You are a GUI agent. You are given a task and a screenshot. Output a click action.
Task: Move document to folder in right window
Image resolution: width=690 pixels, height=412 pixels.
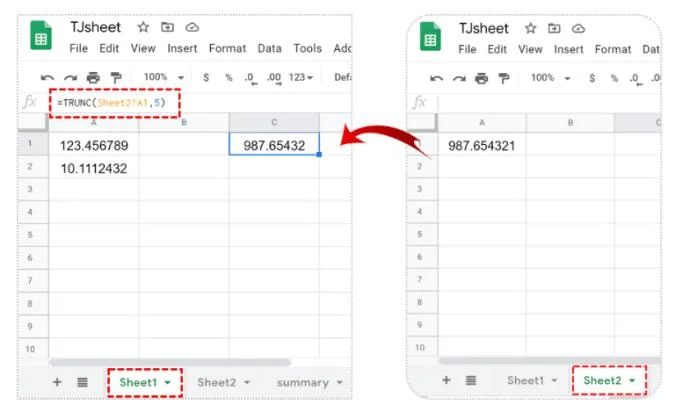[x=554, y=29]
